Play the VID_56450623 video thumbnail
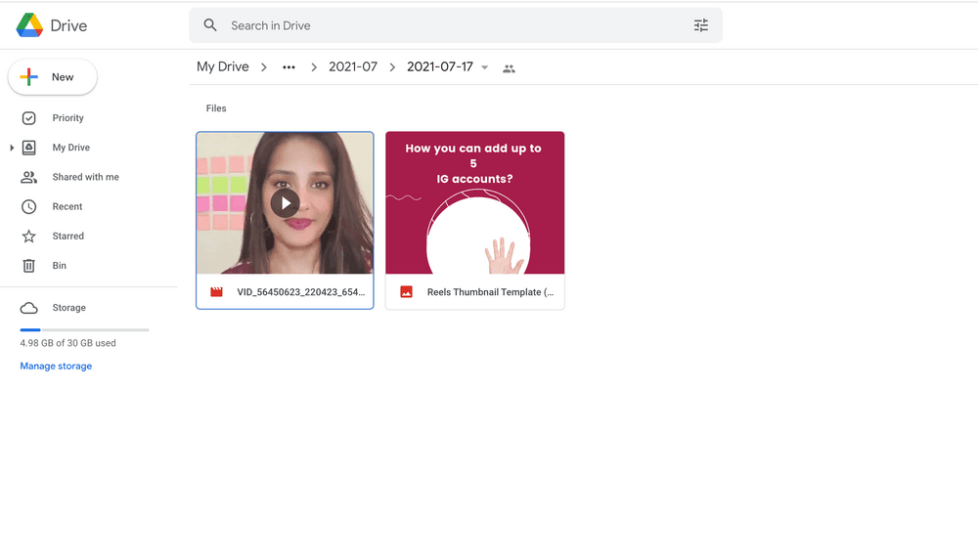This screenshot has height=560, width=978. 285,203
